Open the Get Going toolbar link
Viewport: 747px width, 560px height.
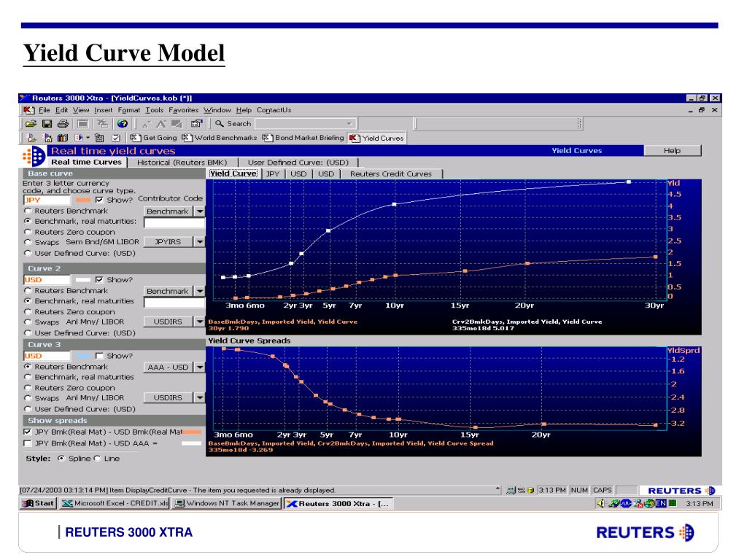coord(154,138)
